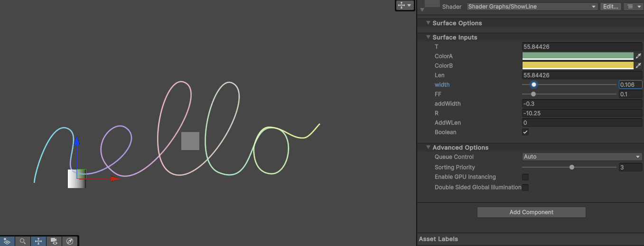The image size is (644, 246).
Task: Pick ColorB with the eyedropper
Action: (x=638, y=66)
